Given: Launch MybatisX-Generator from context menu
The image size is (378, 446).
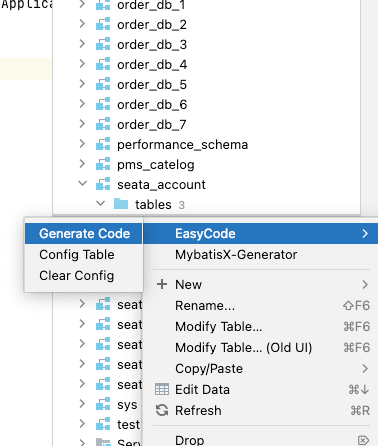Looking at the screenshot, I should [260, 255].
